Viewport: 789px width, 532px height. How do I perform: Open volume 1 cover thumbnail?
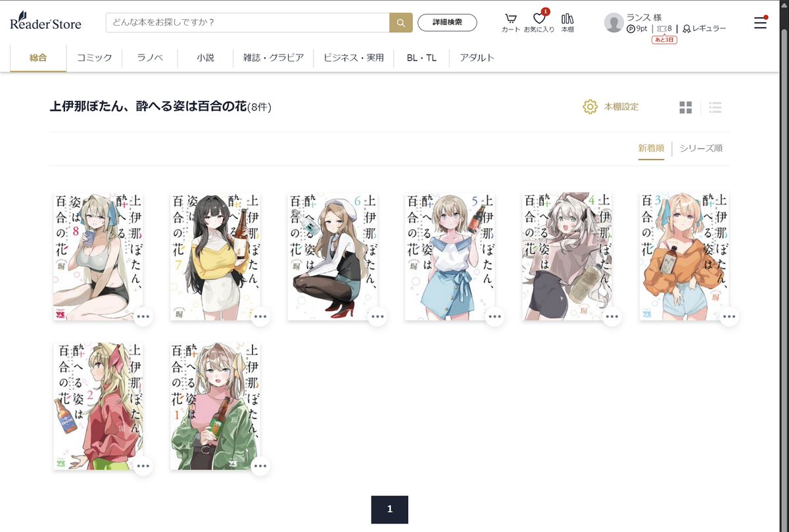(x=215, y=406)
